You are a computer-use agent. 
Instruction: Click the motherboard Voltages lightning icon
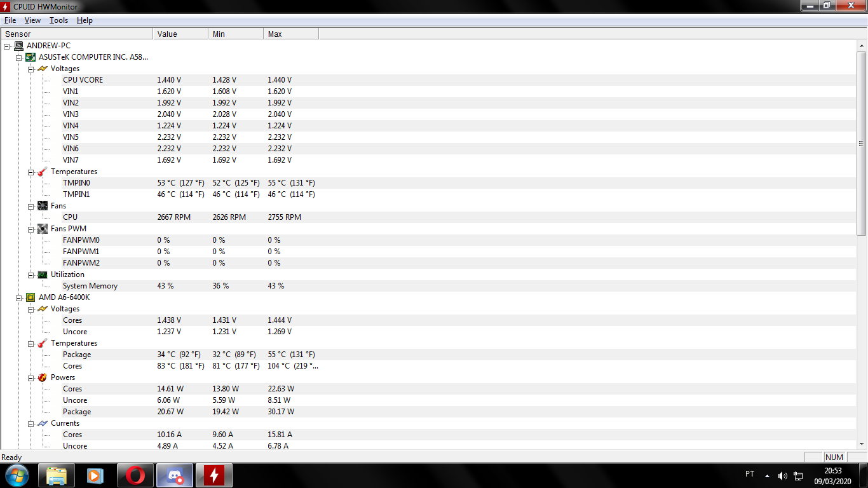[43, 69]
